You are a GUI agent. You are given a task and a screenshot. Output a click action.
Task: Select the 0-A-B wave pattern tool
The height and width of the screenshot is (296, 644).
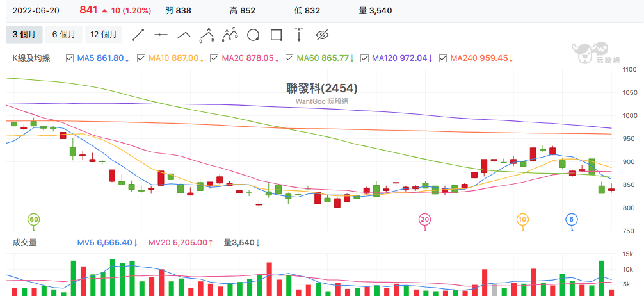click(207, 35)
